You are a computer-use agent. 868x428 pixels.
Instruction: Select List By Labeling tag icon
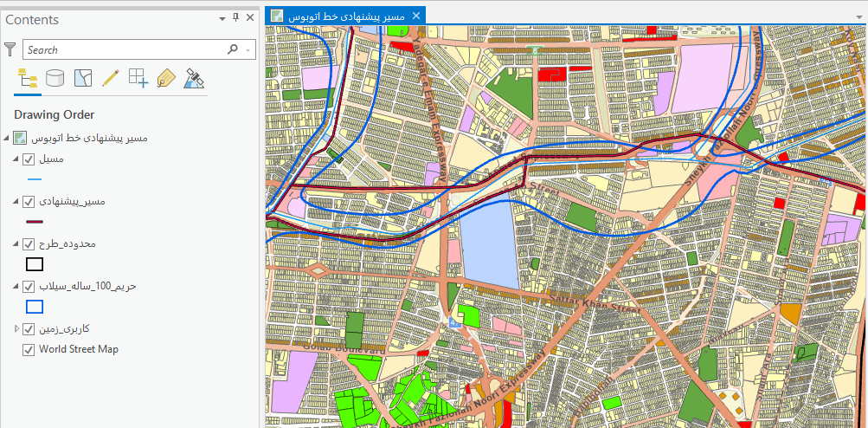(165, 79)
